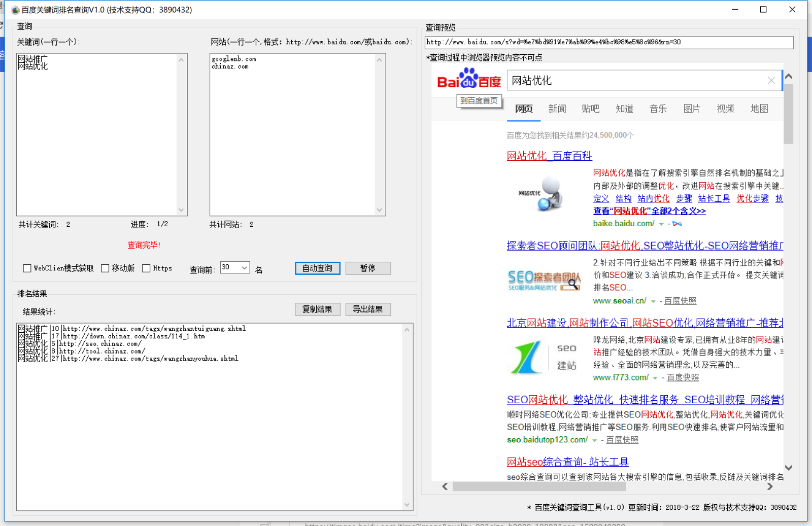Click left arrow of preview horizontal scrollbar
The width and height of the screenshot is (812, 526).
point(445,486)
